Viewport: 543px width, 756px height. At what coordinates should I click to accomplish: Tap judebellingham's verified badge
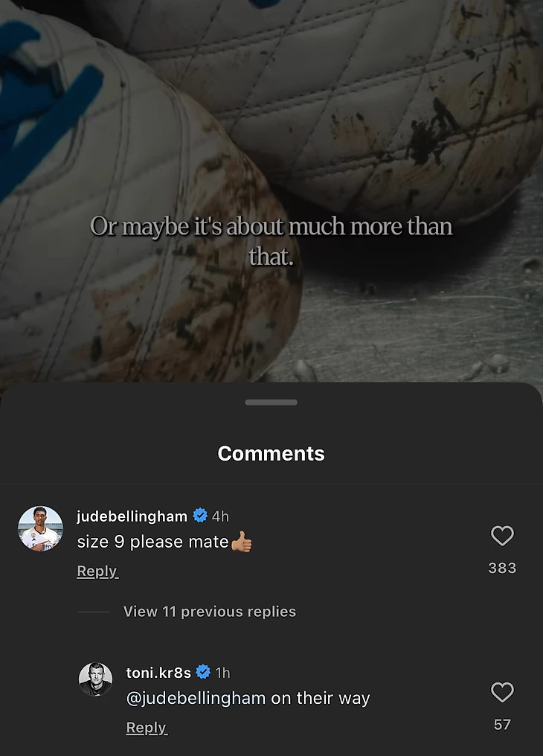200,516
